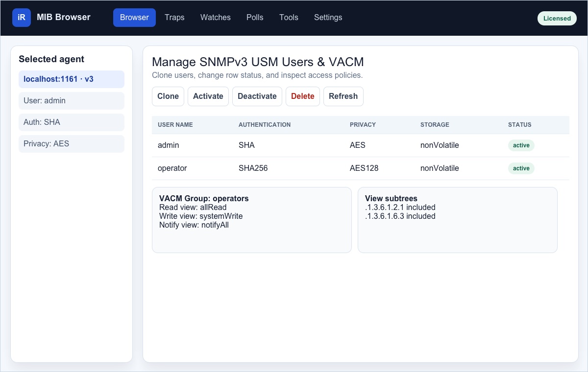Click the AES128 privacy cell
The height and width of the screenshot is (372, 588).
point(364,168)
